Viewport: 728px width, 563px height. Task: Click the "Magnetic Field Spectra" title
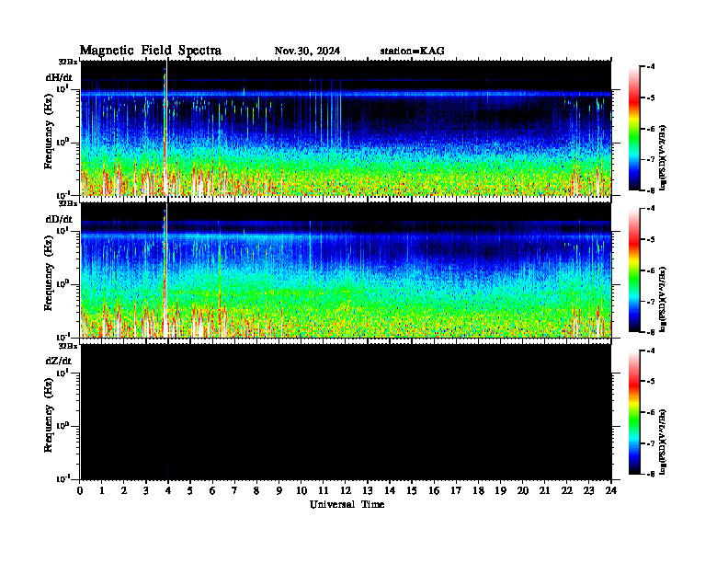click(151, 51)
